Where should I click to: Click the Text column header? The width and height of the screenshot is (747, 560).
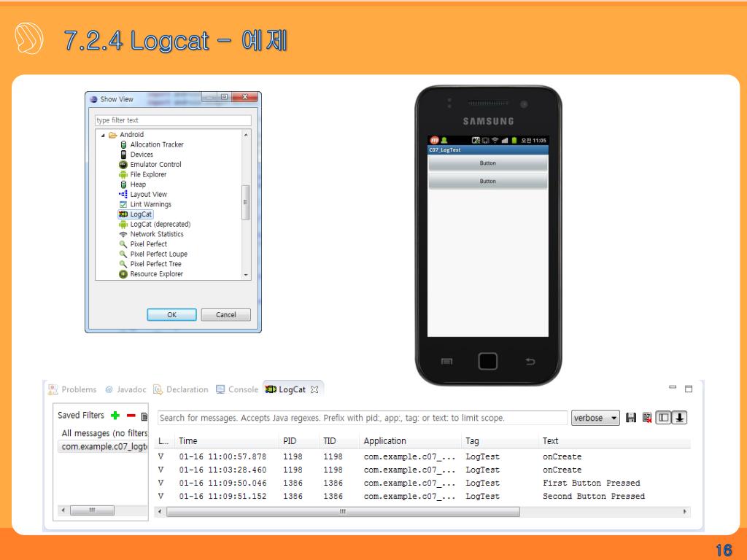point(614,441)
